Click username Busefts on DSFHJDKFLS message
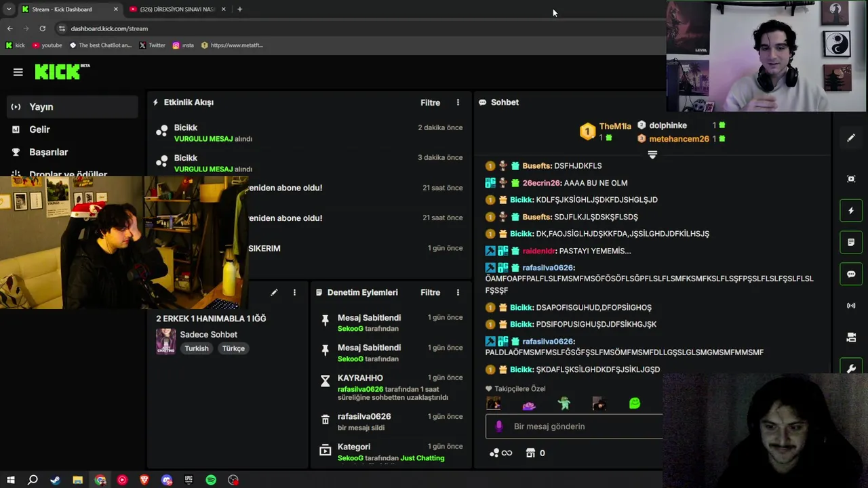 click(x=537, y=165)
